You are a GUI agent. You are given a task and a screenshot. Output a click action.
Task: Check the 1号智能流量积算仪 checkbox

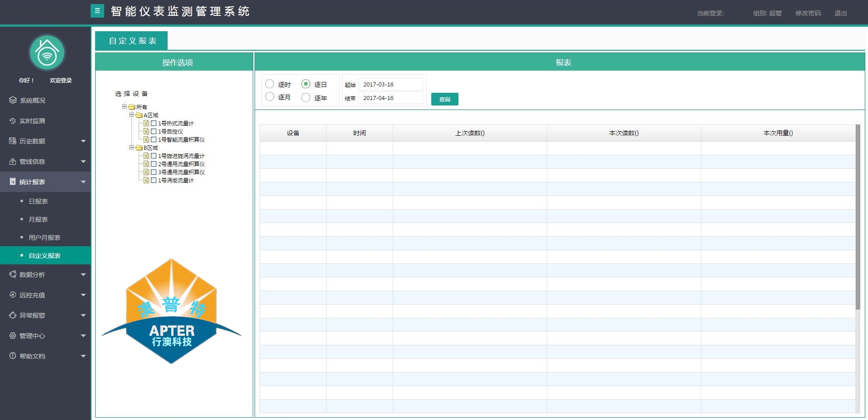click(x=154, y=139)
